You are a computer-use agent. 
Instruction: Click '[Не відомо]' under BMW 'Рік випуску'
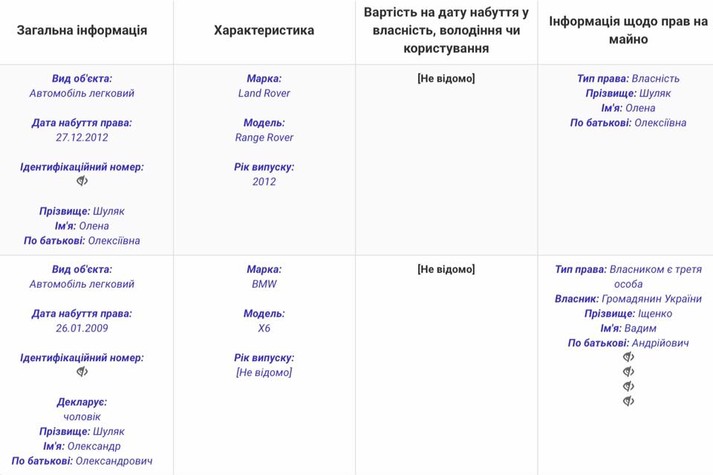pyautogui.click(x=264, y=372)
